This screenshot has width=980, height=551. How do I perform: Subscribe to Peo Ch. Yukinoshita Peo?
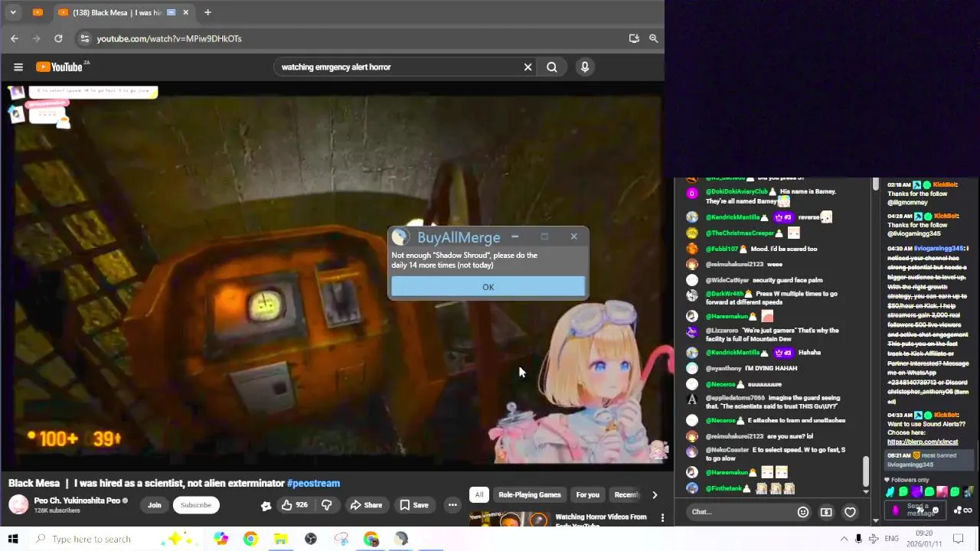[195, 505]
